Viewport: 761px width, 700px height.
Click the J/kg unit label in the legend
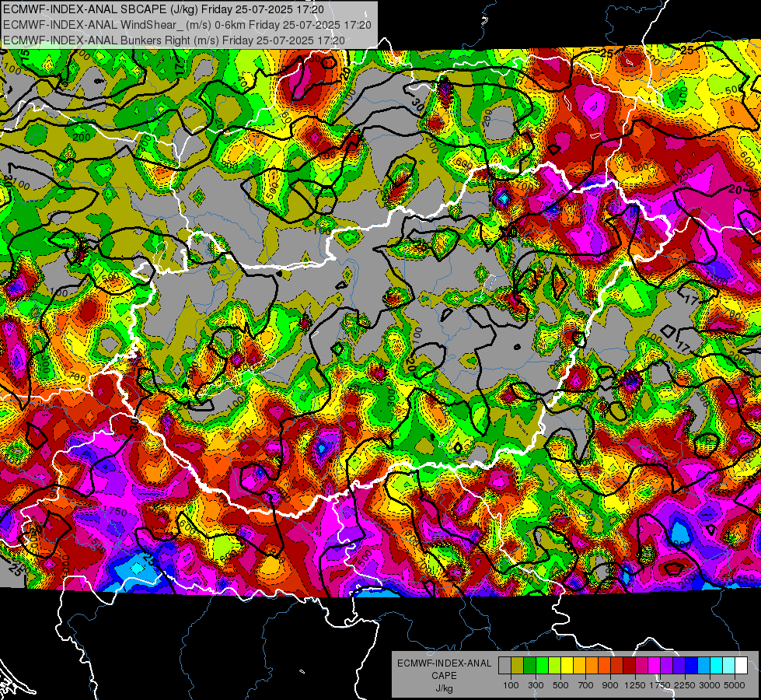point(444,688)
